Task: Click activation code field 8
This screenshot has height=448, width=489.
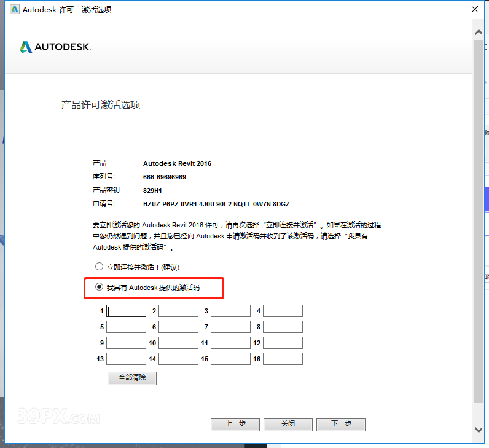Action: [x=283, y=327]
